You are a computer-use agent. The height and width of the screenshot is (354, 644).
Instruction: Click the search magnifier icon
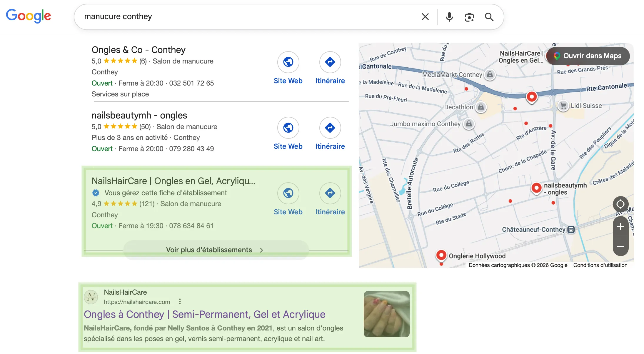489,17
